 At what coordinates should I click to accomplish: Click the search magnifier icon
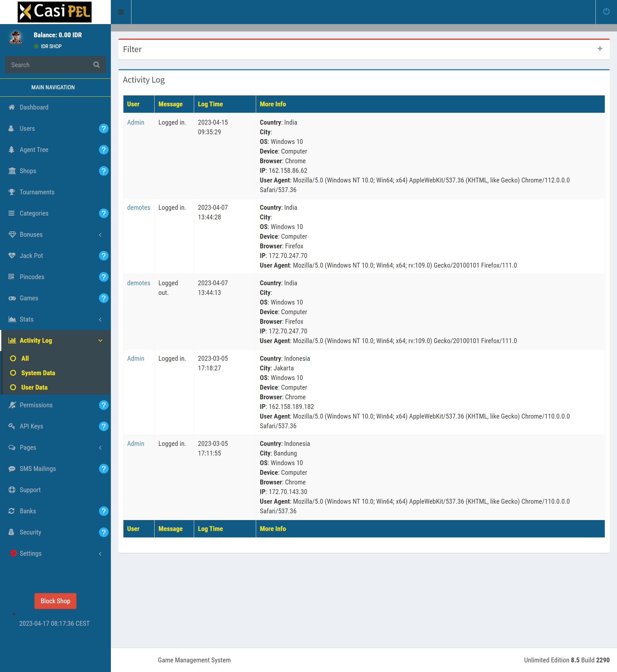[x=96, y=65]
